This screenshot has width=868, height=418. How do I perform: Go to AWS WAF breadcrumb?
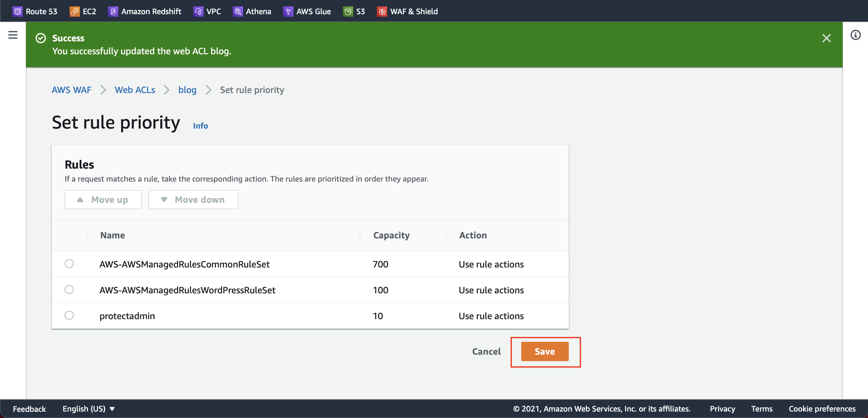71,90
